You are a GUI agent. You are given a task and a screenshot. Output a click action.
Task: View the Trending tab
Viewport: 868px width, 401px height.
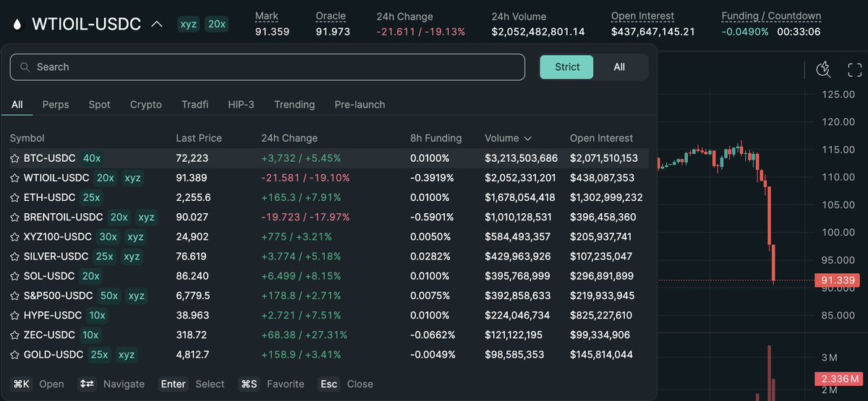(294, 105)
